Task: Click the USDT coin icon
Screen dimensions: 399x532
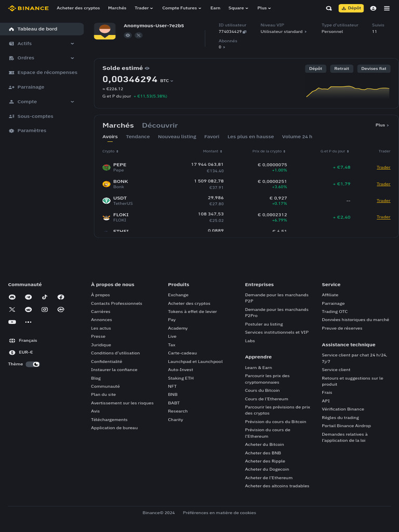Action: [x=107, y=201]
